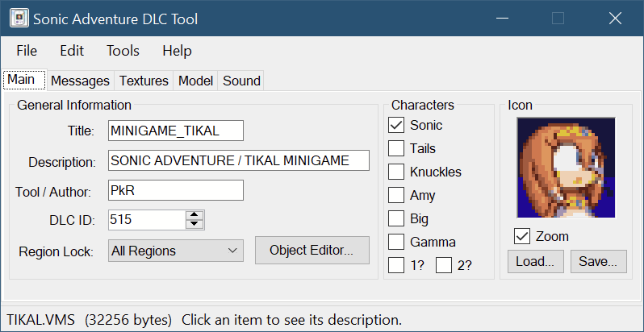Open the Edit menu
Screen dimensions: 644x332
pyautogui.click(x=72, y=51)
